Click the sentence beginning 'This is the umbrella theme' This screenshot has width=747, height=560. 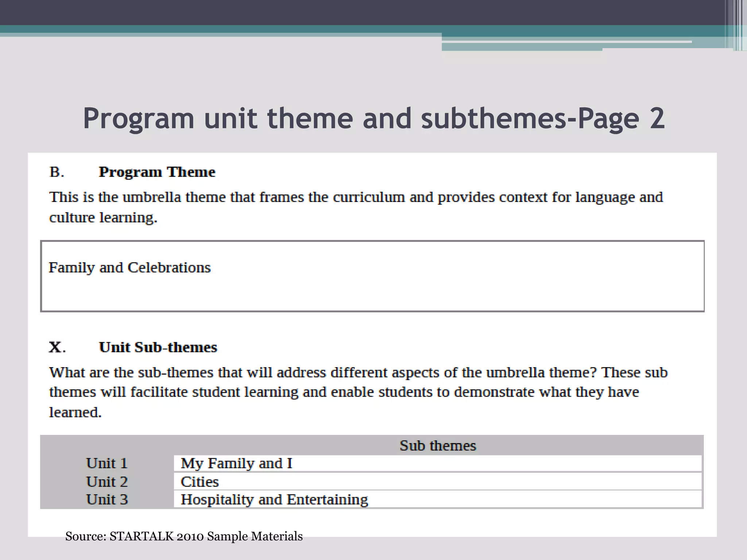click(x=356, y=207)
